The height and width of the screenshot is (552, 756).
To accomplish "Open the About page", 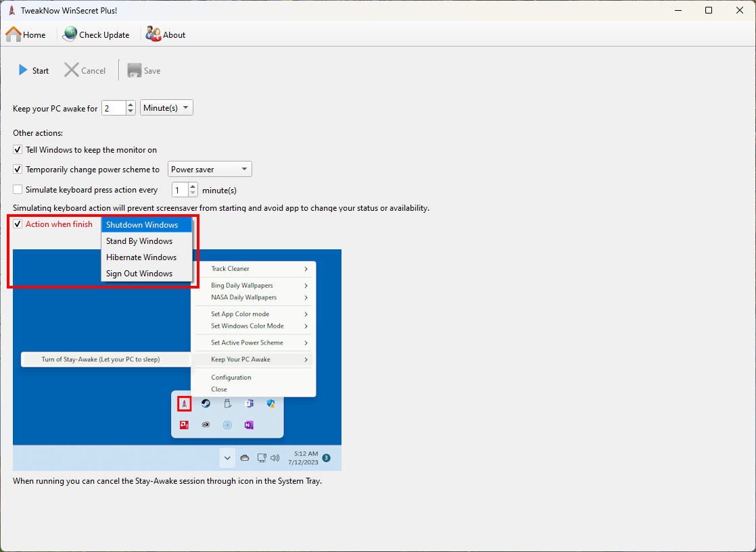I will pos(166,34).
